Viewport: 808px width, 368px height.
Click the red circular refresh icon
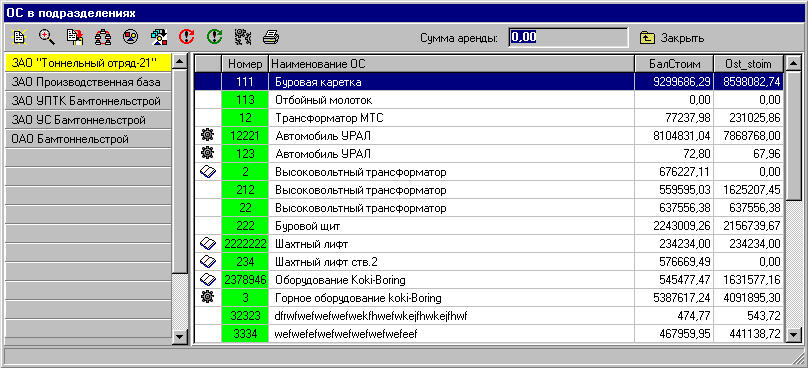point(187,37)
